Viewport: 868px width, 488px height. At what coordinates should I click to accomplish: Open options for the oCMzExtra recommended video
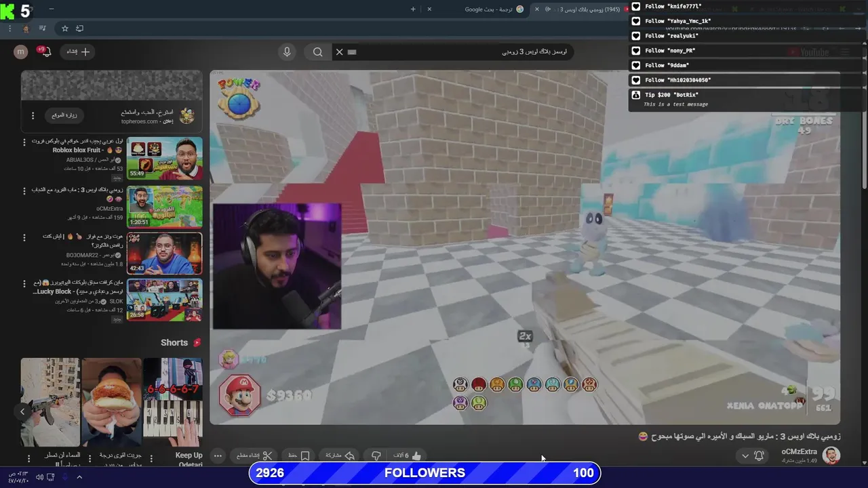coord(24,190)
